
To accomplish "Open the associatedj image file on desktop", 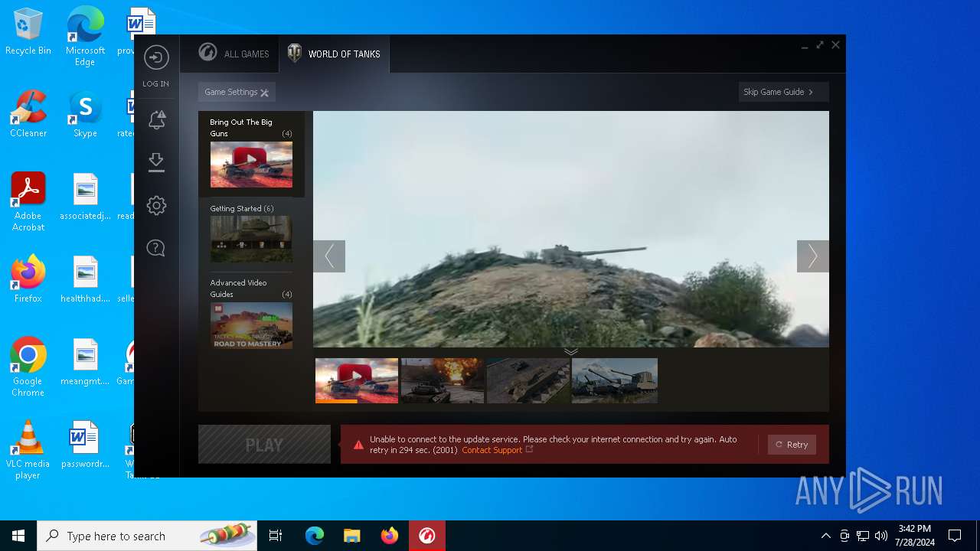I will [85, 197].
